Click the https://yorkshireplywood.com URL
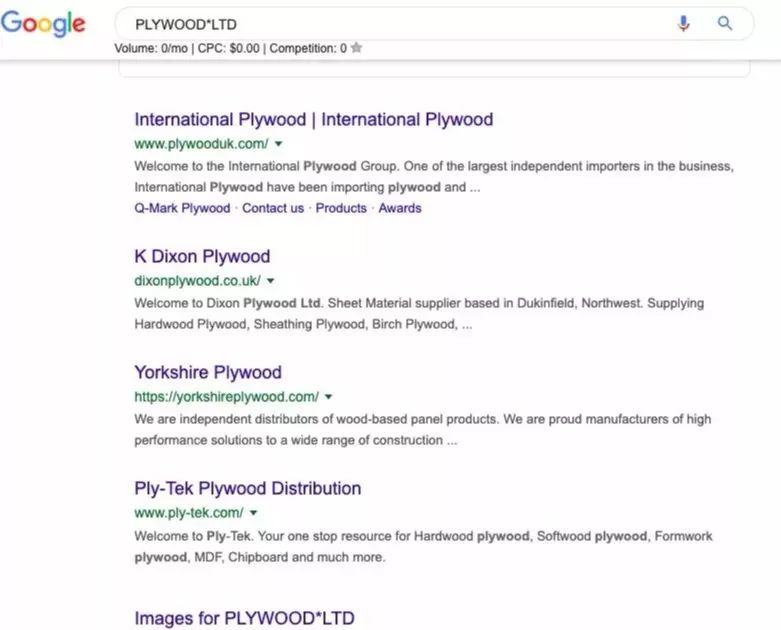The height and width of the screenshot is (630, 781). 226,397
